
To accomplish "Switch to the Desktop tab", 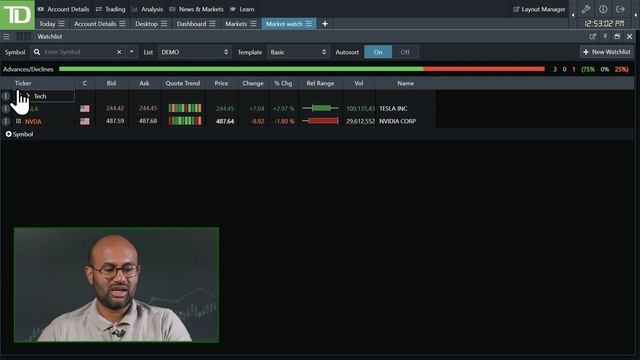I will click(147, 24).
